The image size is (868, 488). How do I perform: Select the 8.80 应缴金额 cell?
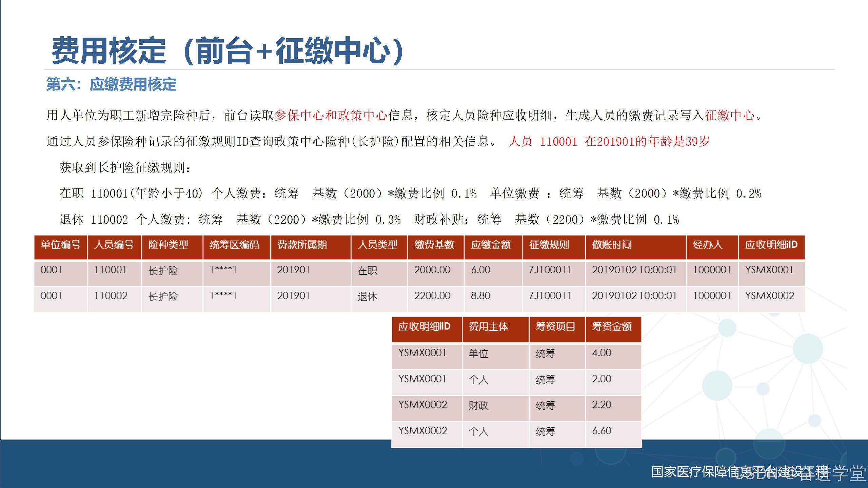480,296
